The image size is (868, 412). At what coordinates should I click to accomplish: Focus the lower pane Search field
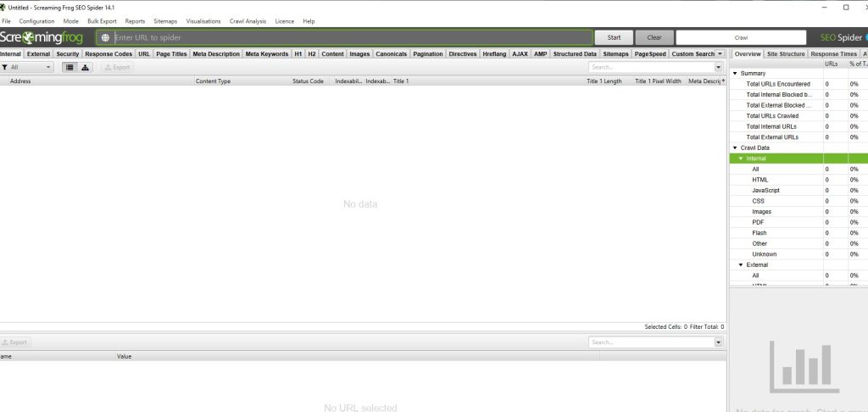652,342
